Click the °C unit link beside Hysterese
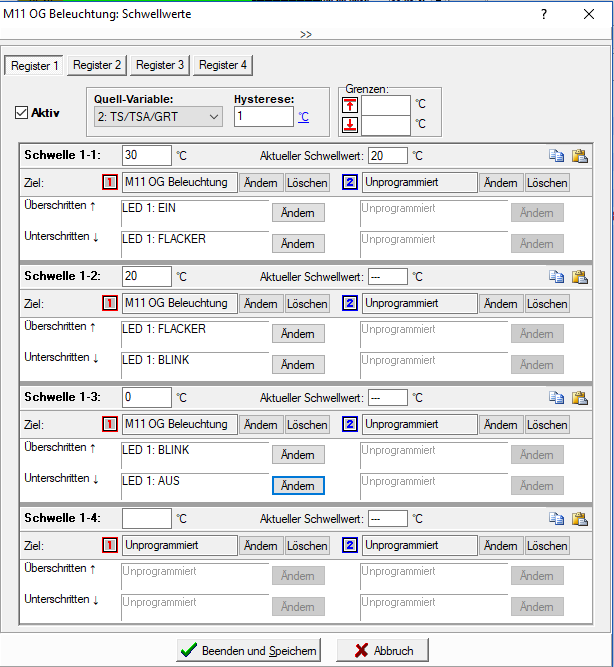The height and width of the screenshot is (667, 614). [x=303, y=117]
